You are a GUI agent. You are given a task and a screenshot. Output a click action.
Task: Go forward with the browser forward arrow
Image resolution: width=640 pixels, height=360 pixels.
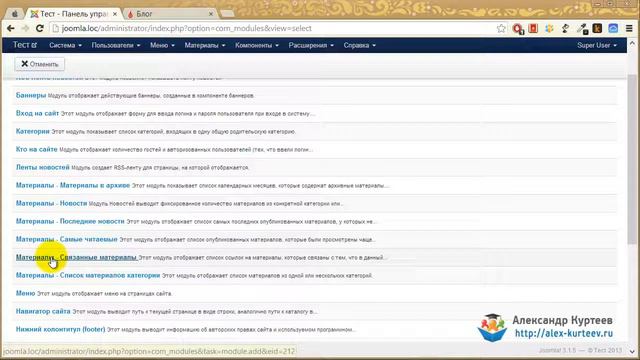25,29
